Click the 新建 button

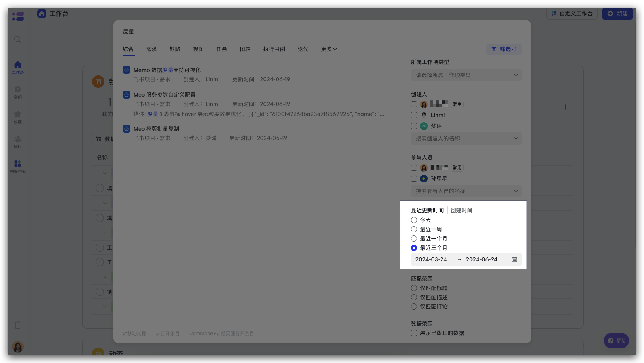point(617,14)
